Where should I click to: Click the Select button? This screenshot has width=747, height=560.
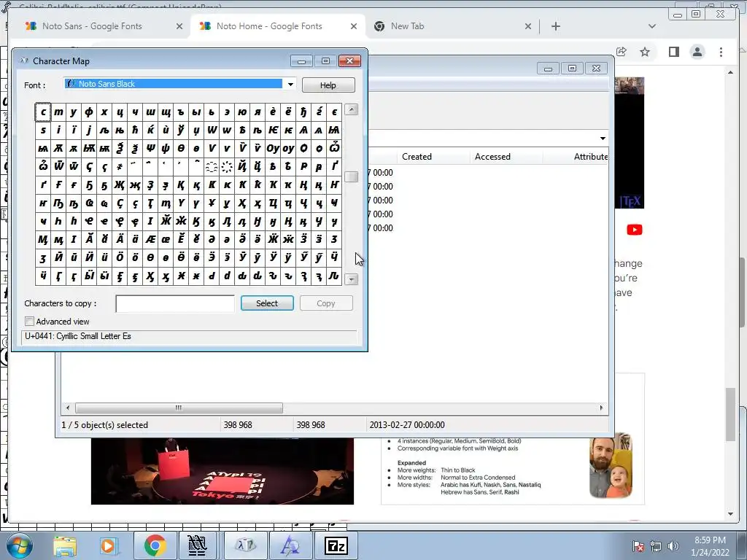(x=267, y=303)
